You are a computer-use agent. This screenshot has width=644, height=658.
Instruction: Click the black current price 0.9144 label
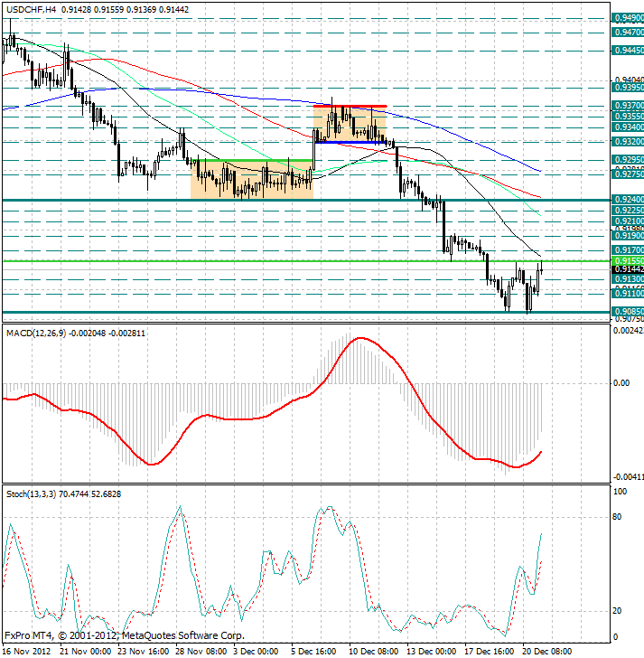coord(628,269)
